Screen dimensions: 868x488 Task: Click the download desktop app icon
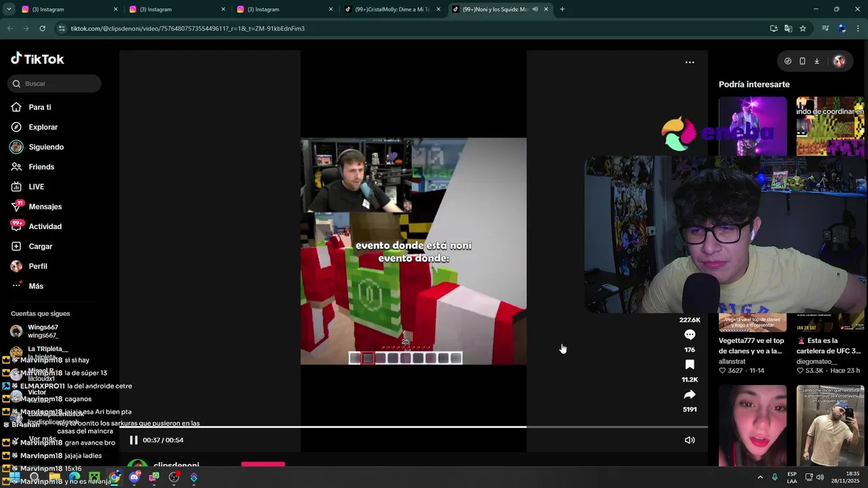pyautogui.click(x=816, y=61)
